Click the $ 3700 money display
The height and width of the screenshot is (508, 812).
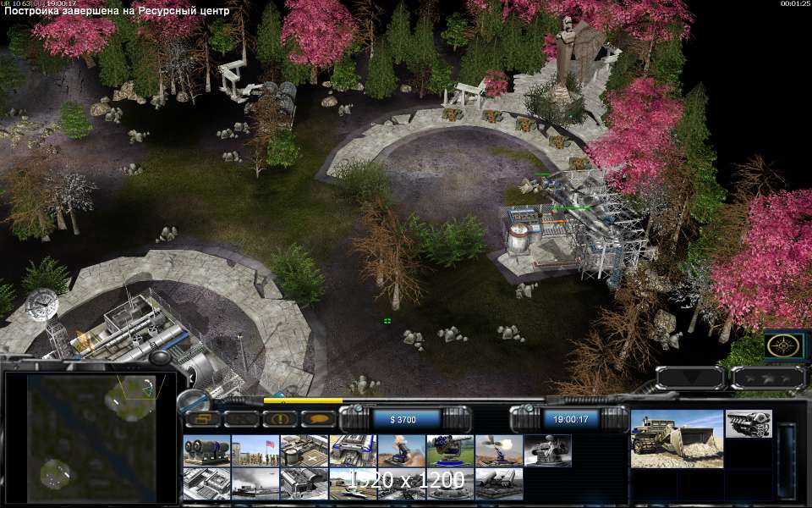pyautogui.click(x=403, y=419)
